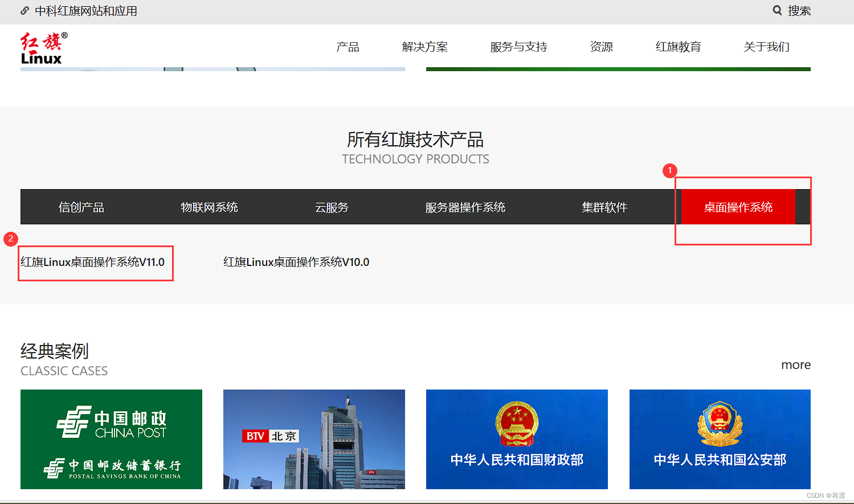Screen dimensions: 854x504
Task: Open the China Post case thumbnail
Action: click(x=111, y=439)
